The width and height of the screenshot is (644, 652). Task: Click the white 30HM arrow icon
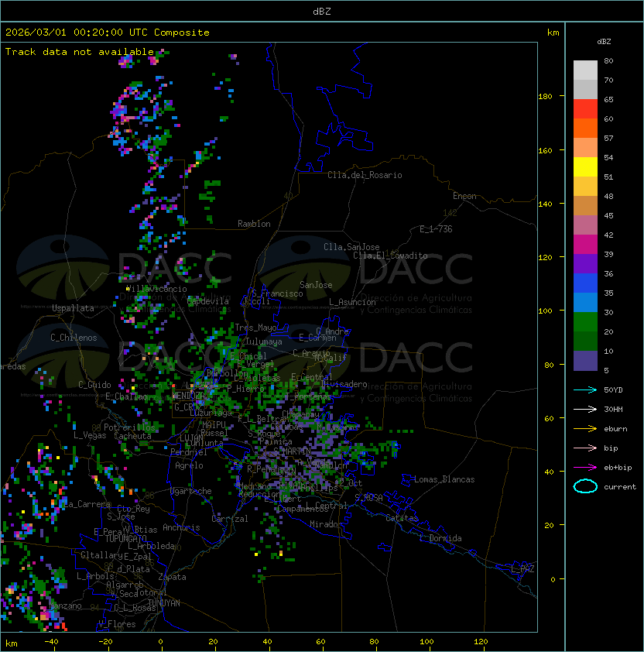(585, 409)
